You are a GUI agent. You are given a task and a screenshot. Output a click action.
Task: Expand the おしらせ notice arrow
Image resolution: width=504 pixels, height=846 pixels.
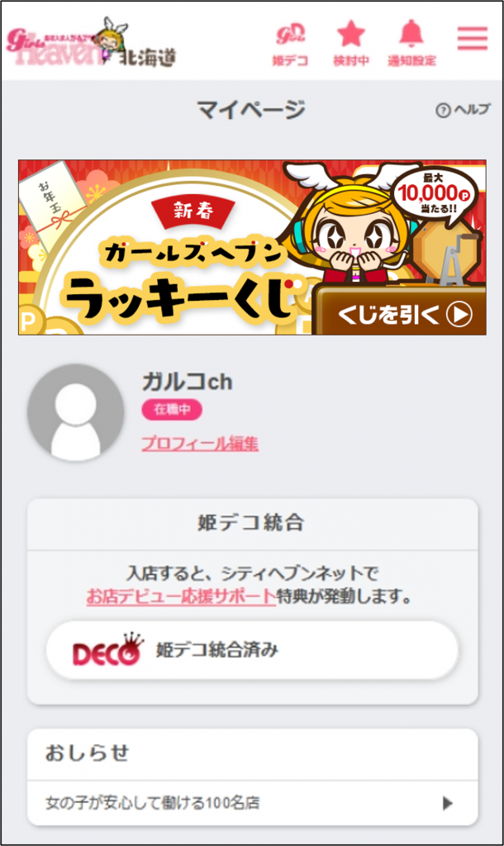(447, 803)
